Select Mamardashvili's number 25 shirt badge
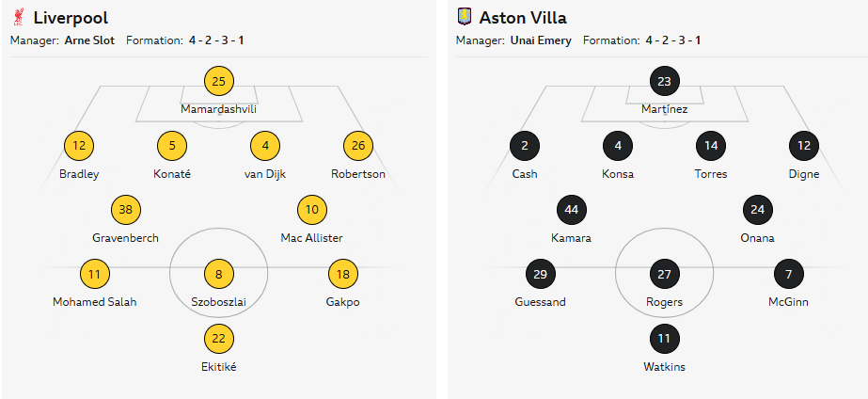The image size is (868, 399). click(218, 81)
